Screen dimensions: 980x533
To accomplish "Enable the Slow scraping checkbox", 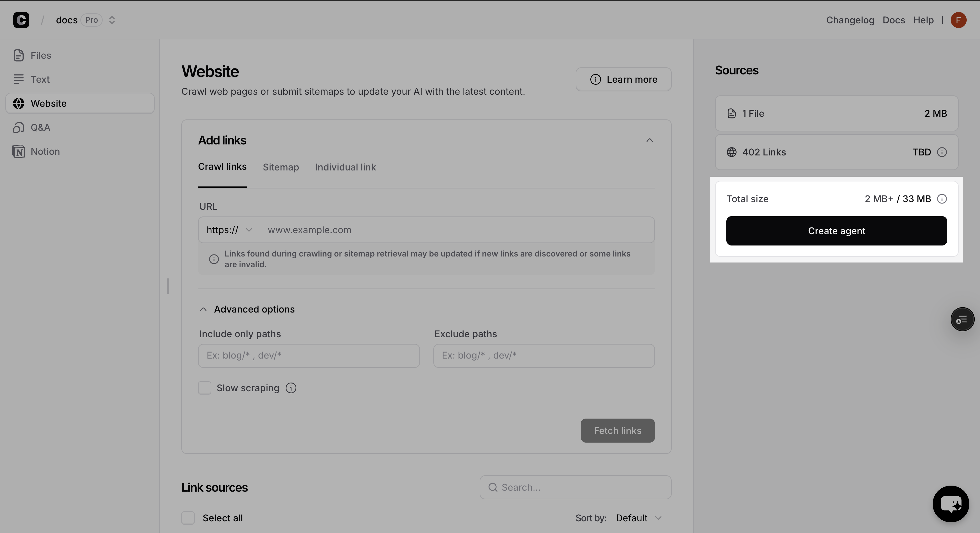I will tap(205, 388).
